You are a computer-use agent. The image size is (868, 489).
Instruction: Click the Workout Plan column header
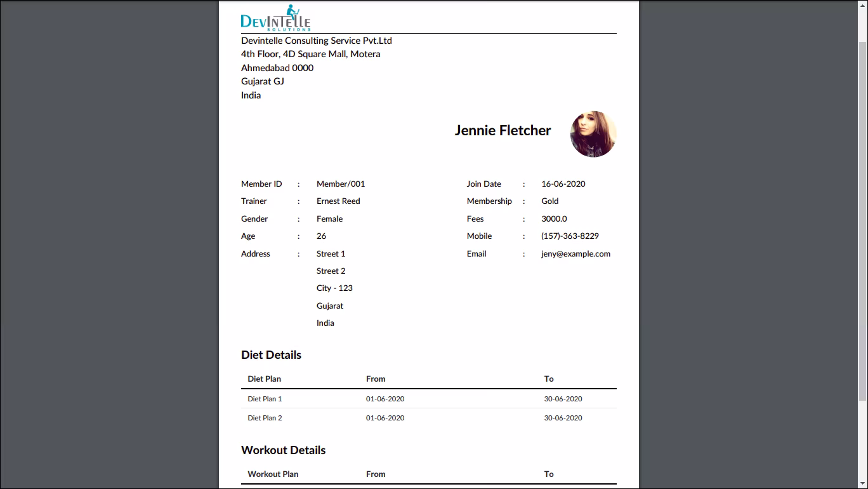point(273,474)
